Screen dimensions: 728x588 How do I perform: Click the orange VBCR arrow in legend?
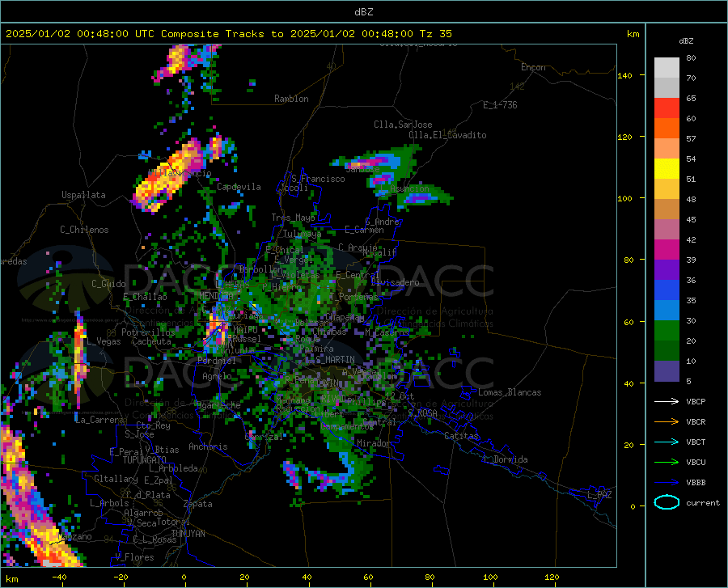[667, 422]
